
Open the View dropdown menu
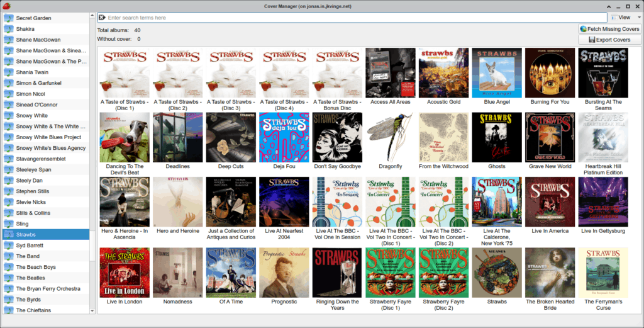coord(625,18)
